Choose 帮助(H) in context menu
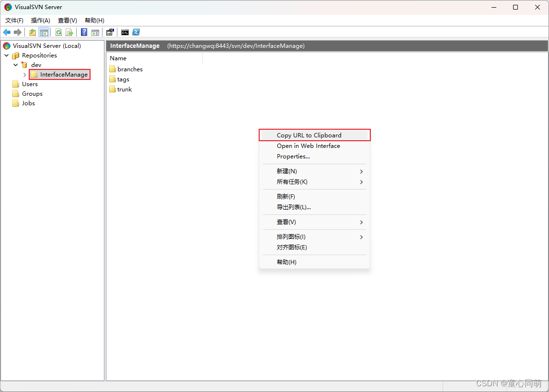This screenshot has width=549, height=392. [314, 262]
